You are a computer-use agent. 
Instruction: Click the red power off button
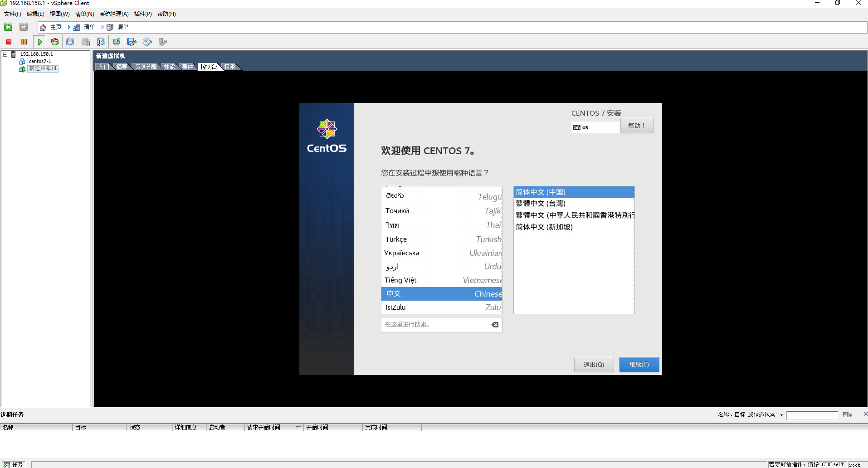pos(9,42)
